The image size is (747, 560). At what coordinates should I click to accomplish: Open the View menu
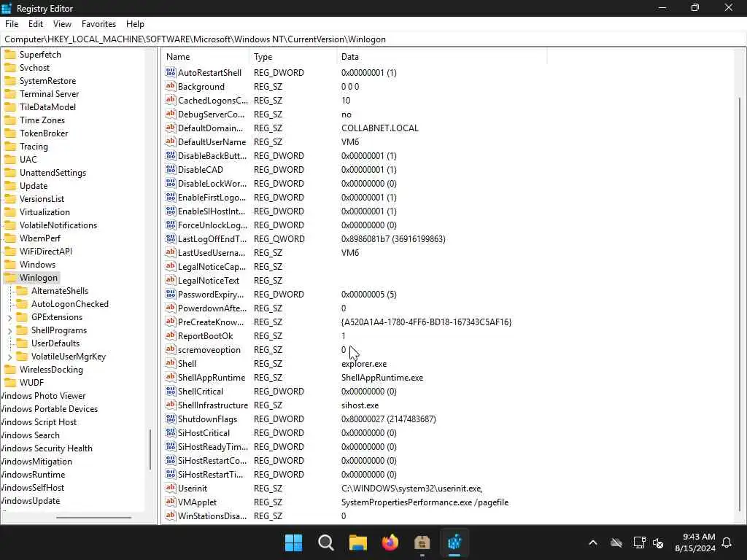(x=62, y=24)
